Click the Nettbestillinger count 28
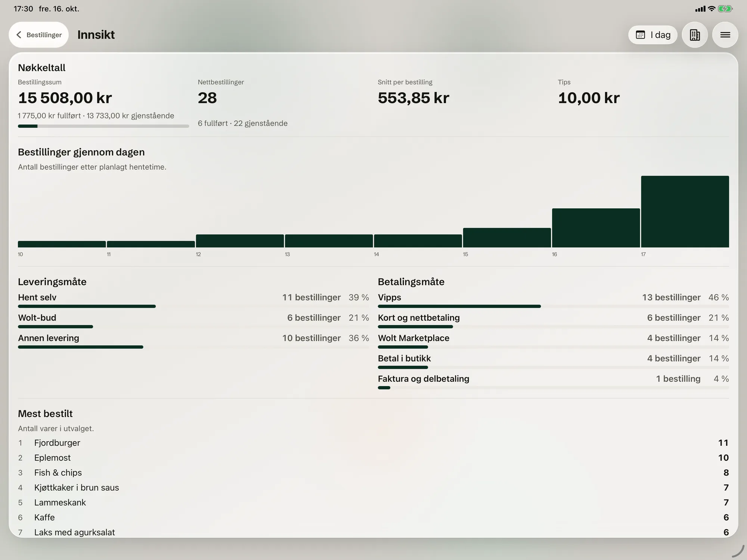This screenshot has height=560, width=747. pos(207,98)
